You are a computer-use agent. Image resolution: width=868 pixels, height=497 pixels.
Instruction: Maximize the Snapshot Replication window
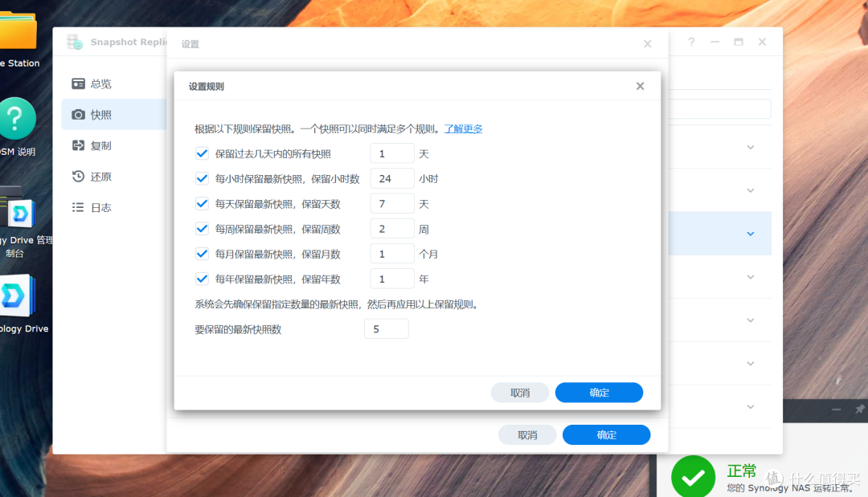[x=739, y=42]
